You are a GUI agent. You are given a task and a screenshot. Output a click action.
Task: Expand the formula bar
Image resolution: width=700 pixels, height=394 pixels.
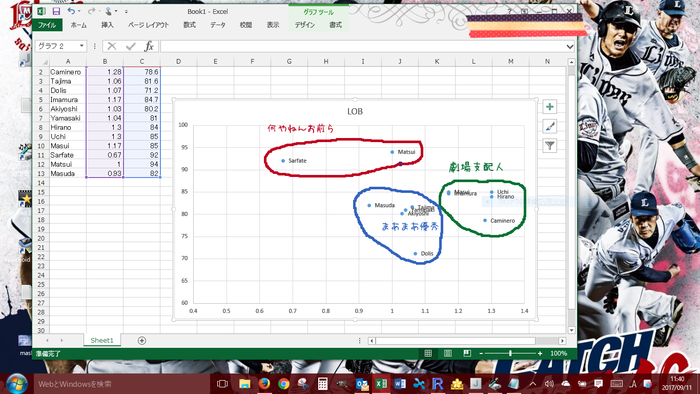(570, 46)
